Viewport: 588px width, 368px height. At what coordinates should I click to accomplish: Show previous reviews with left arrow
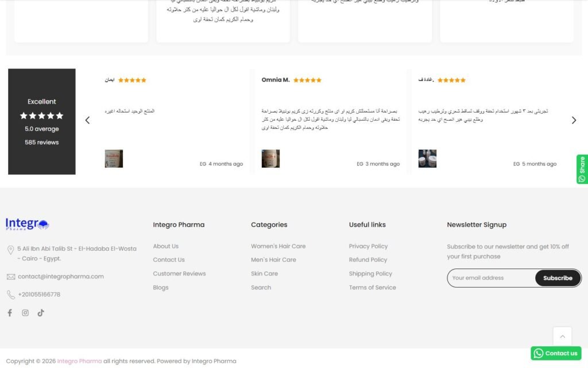(87, 120)
